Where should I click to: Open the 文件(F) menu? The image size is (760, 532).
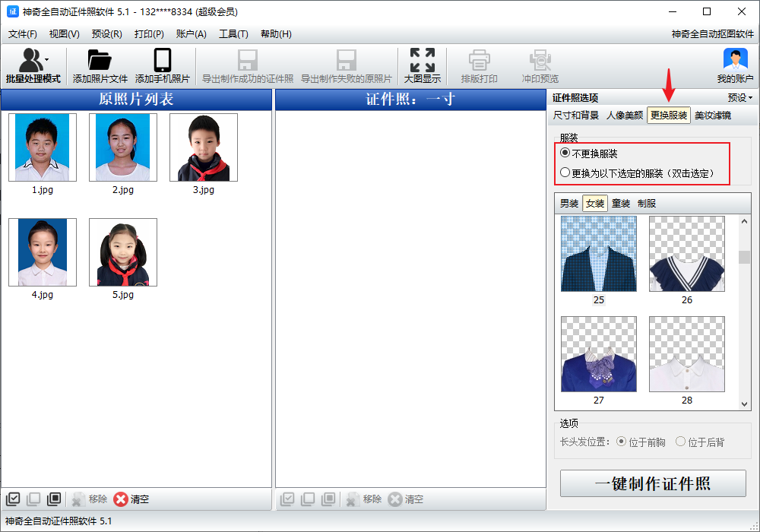pyautogui.click(x=23, y=34)
